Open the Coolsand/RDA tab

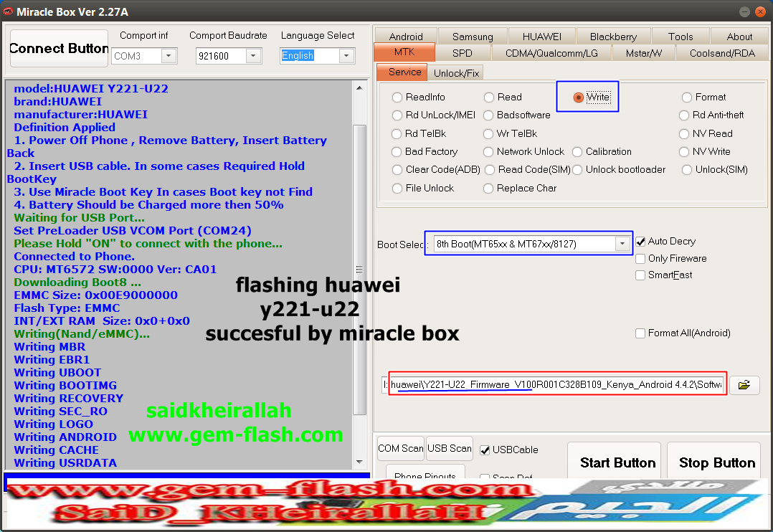click(722, 53)
